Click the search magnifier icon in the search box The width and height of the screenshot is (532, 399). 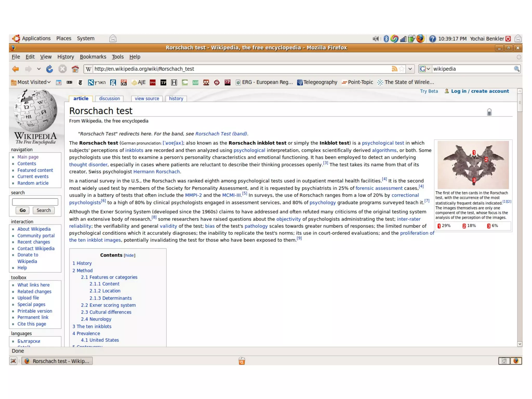click(x=516, y=69)
